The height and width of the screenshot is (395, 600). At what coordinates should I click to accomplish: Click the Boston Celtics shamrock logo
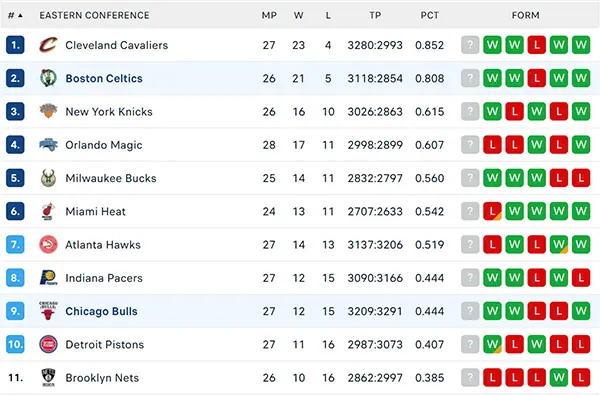[48, 78]
